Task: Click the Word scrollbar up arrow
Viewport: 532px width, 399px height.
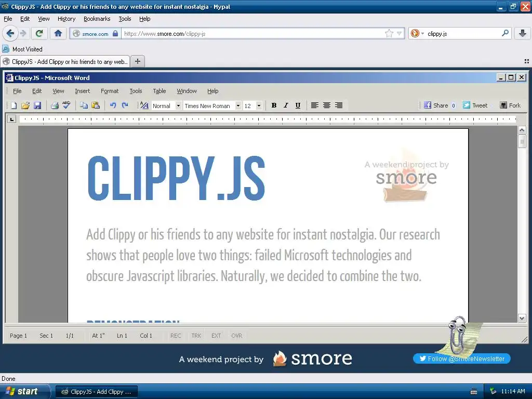Action: pos(522,130)
